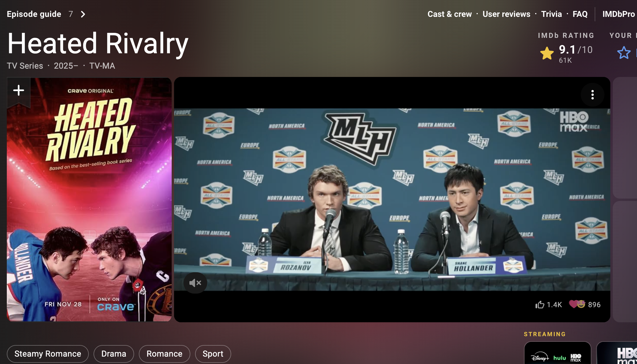Go to Cast & crew

450,14
